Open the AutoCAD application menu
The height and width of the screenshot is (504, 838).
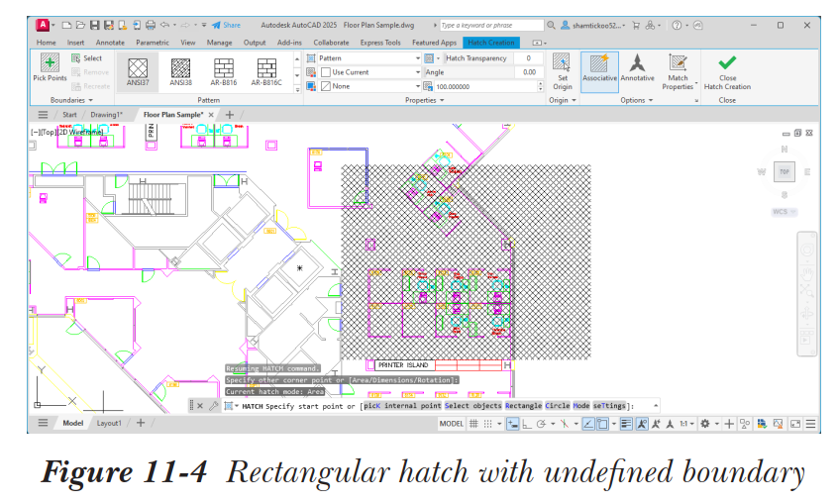click(x=43, y=25)
